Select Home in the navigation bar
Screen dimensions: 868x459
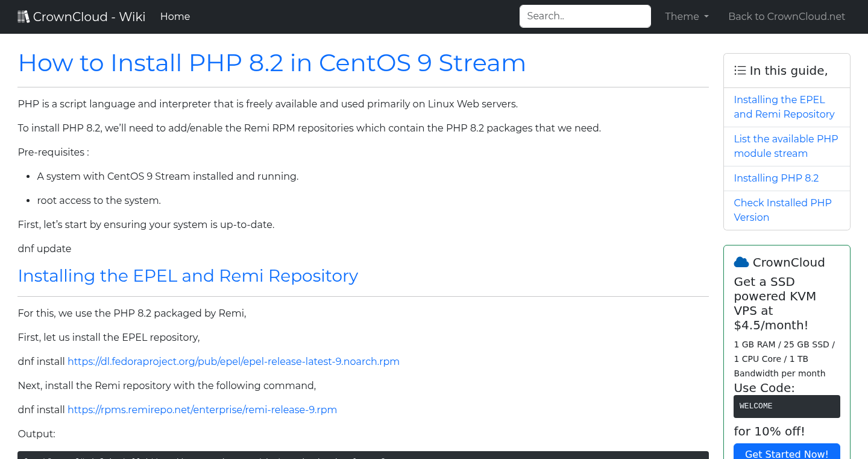(175, 16)
